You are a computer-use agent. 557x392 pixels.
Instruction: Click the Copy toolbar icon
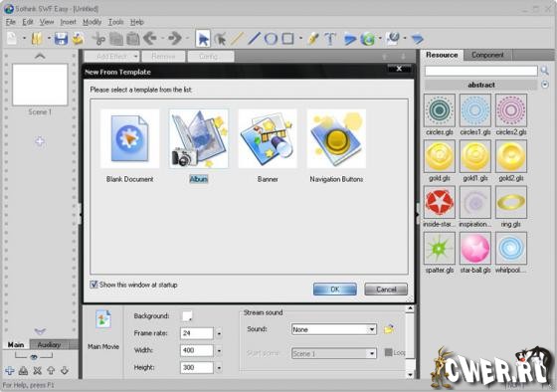tap(115, 39)
